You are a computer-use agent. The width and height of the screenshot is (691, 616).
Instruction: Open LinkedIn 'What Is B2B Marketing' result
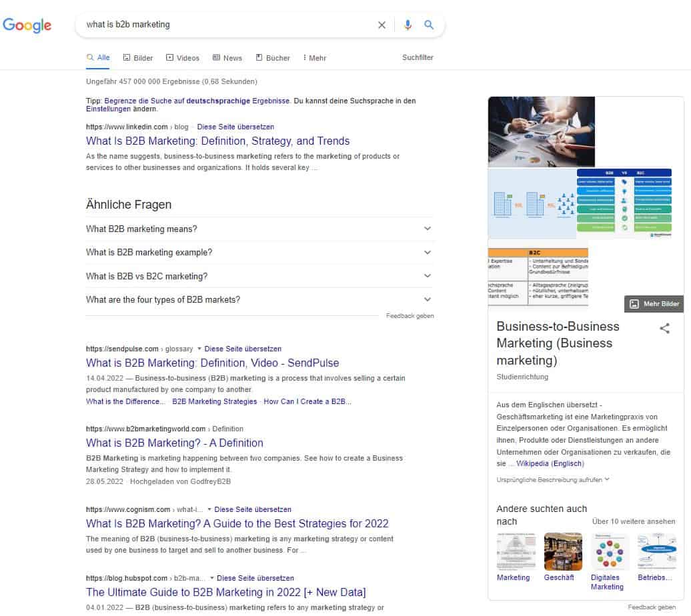(x=217, y=141)
